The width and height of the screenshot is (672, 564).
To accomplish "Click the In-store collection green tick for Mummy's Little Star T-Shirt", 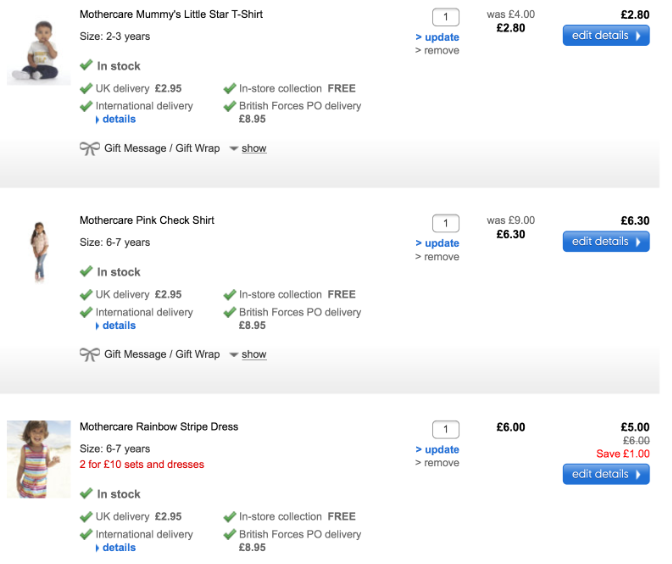I will (x=229, y=89).
